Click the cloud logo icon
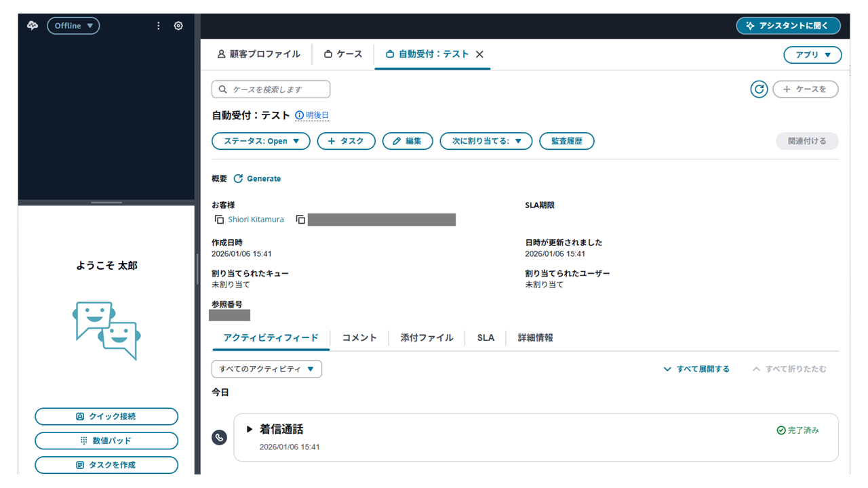 [33, 26]
